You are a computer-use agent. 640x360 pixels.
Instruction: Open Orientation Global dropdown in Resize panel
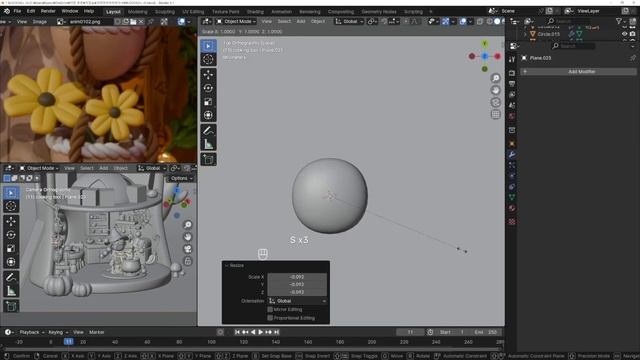tap(297, 301)
